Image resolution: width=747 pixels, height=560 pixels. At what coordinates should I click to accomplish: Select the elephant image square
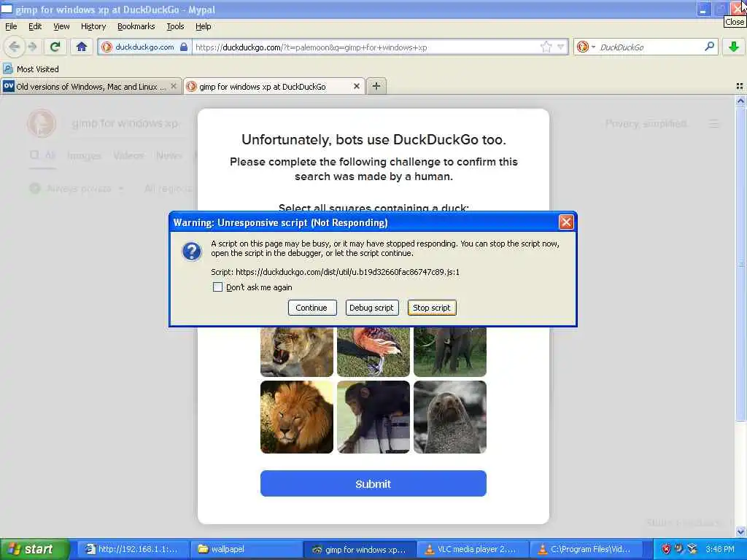click(x=450, y=351)
